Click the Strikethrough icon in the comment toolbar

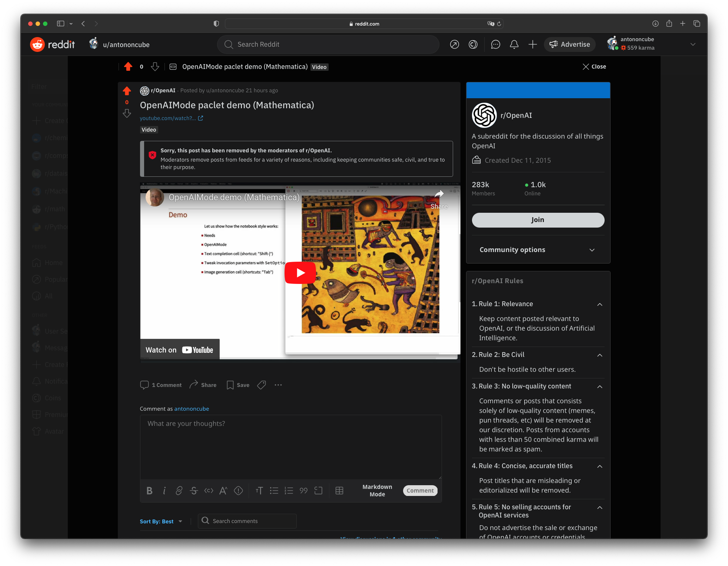[194, 490]
